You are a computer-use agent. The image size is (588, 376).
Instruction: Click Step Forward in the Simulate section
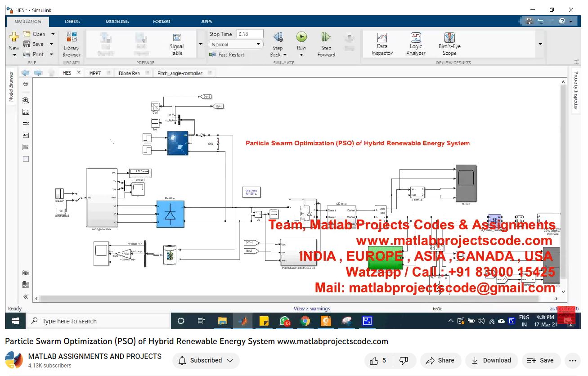326,44
